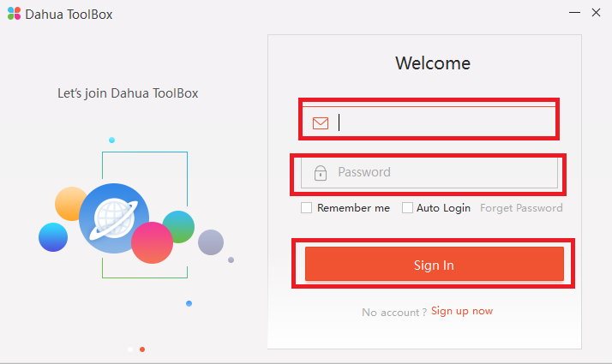Click the orange sphere in the illustration
Screen dimensions: 612x364
(x=71, y=204)
